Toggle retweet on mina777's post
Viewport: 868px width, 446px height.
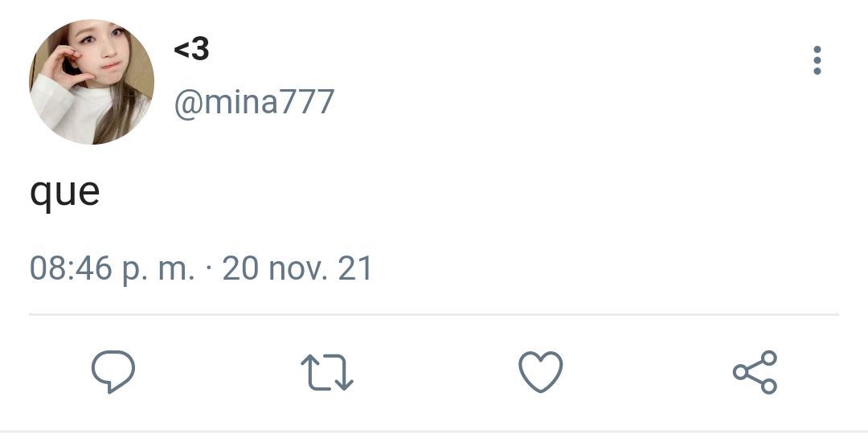(326, 372)
